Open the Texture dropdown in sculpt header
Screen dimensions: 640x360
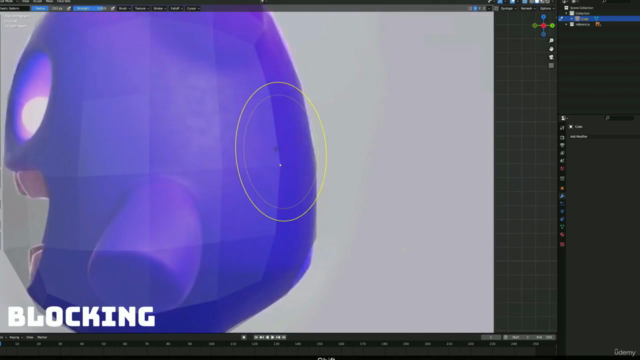pyautogui.click(x=142, y=8)
